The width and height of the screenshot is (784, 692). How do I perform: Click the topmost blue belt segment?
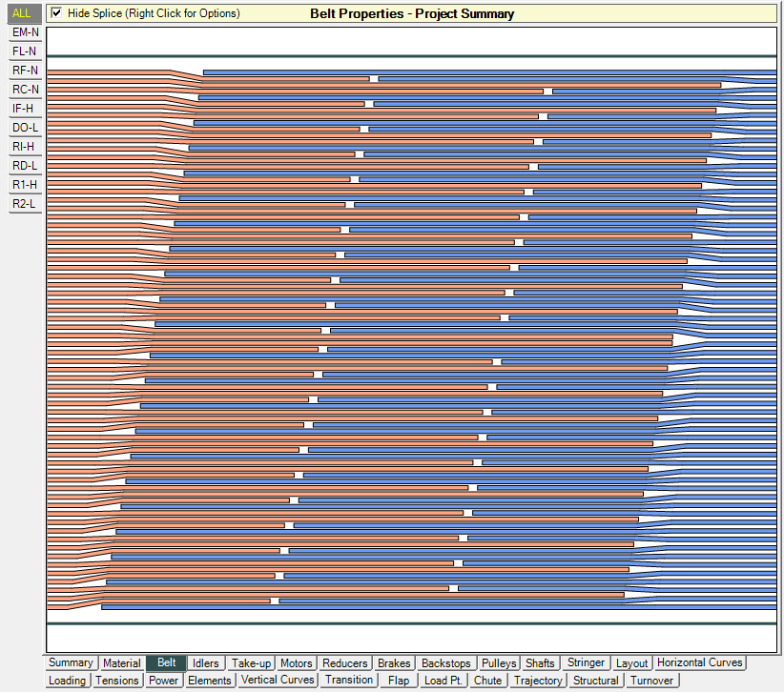click(477, 72)
